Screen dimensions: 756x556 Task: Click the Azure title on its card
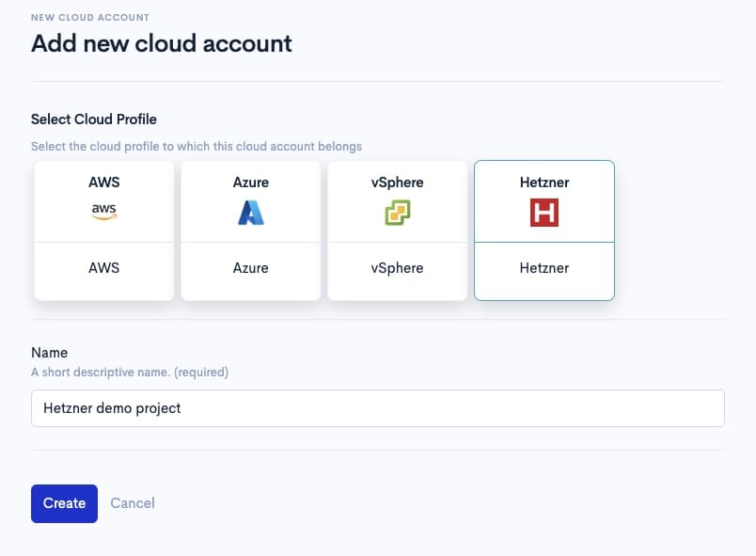point(250,182)
